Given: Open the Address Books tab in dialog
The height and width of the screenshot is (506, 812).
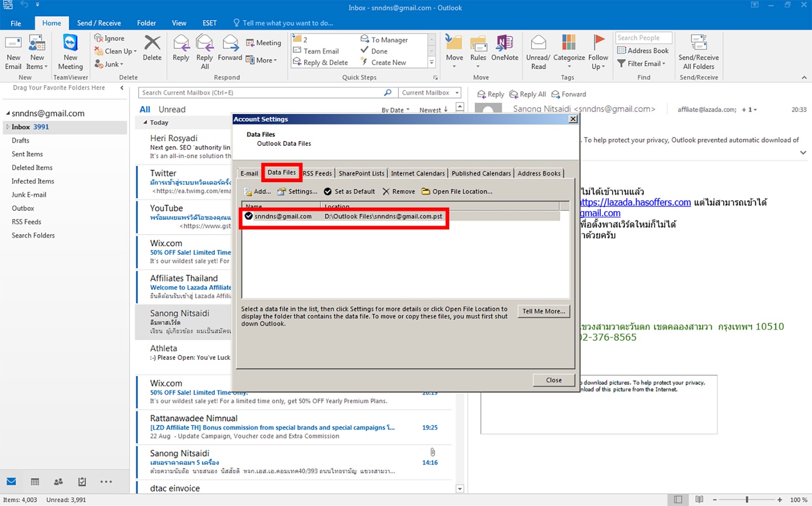Looking at the screenshot, I should 539,174.
